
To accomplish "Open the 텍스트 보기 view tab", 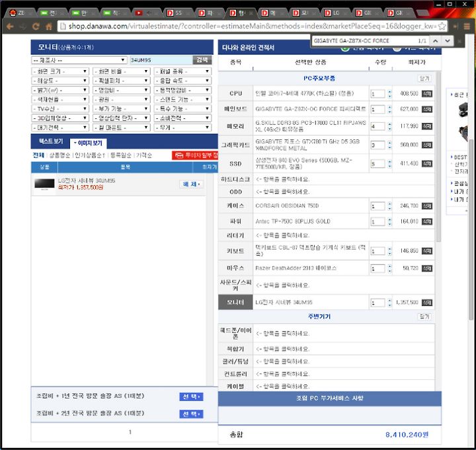I will click(x=51, y=141).
